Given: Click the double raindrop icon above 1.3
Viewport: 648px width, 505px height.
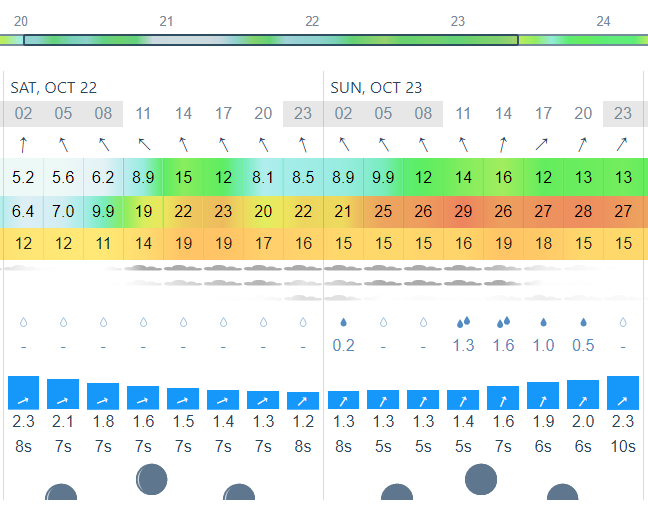Looking at the screenshot, I should coord(463,322).
